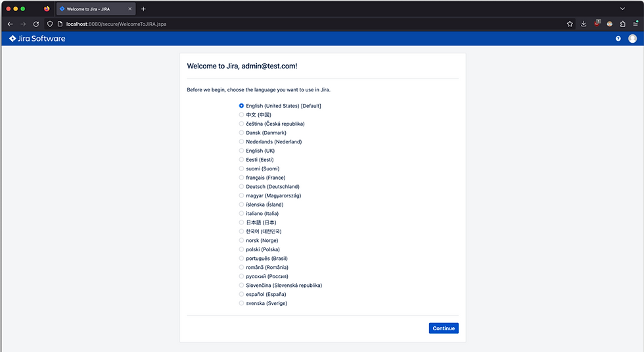Click the Jira Software logo
The width and height of the screenshot is (644, 352).
tap(37, 38)
